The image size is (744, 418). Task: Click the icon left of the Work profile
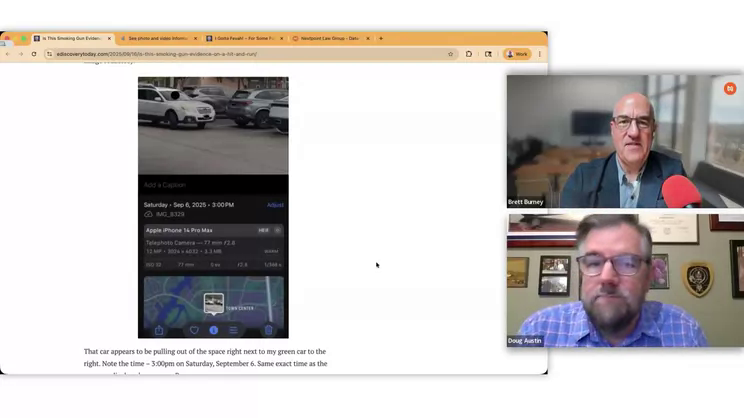pyautogui.click(x=488, y=54)
